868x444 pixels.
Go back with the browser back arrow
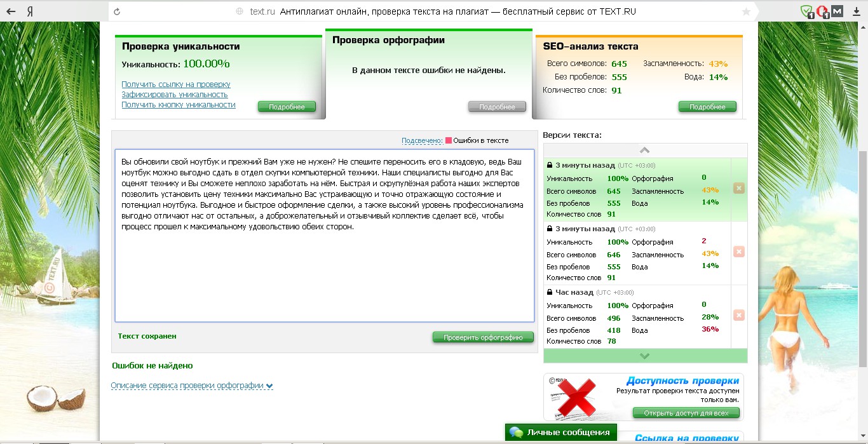(x=11, y=11)
